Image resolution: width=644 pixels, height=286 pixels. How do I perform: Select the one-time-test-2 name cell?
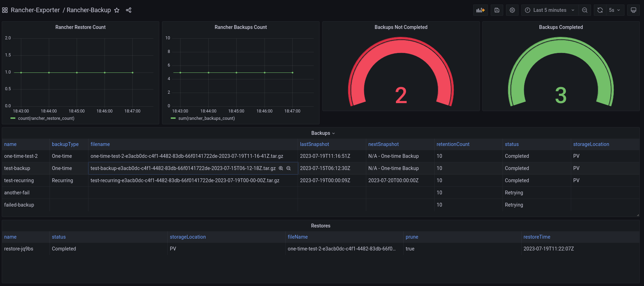pyautogui.click(x=26, y=156)
